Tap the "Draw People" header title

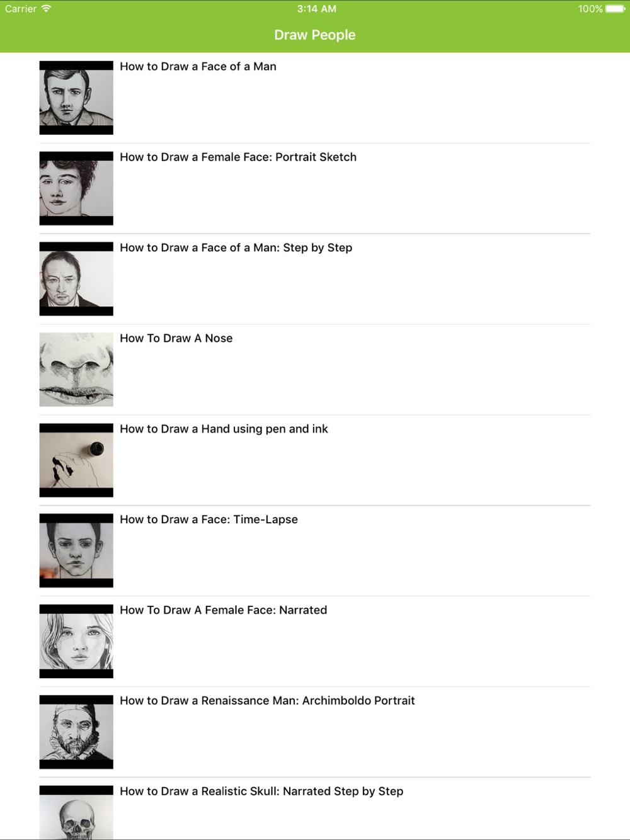(x=315, y=35)
